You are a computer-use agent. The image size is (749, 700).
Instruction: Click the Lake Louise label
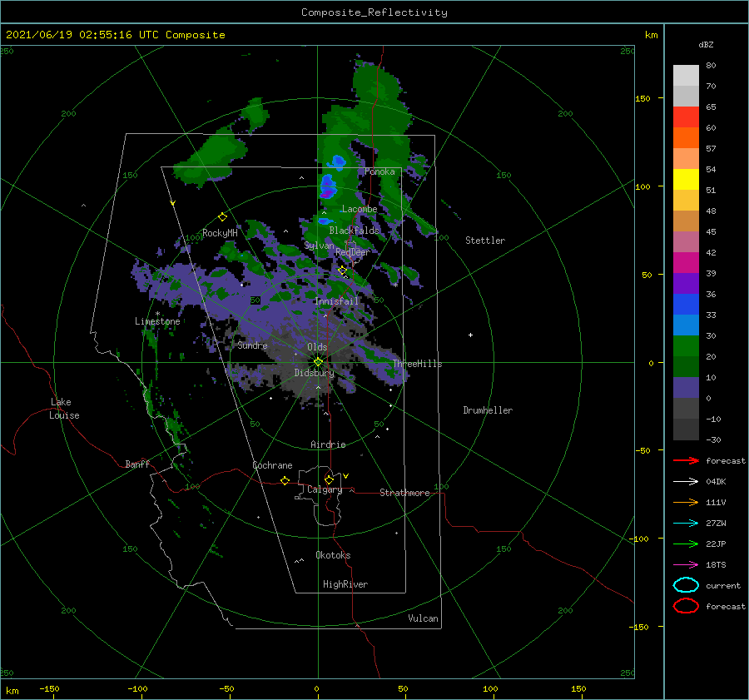[x=64, y=409]
